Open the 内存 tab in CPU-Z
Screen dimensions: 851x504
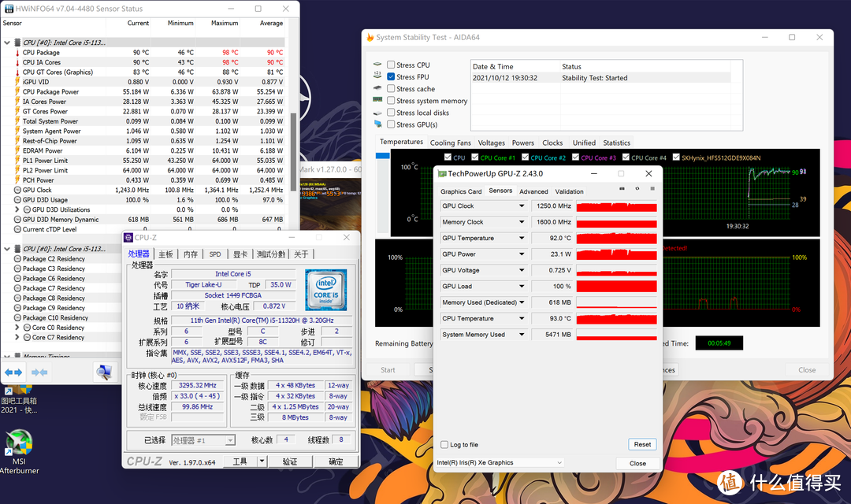[x=191, y=254]
